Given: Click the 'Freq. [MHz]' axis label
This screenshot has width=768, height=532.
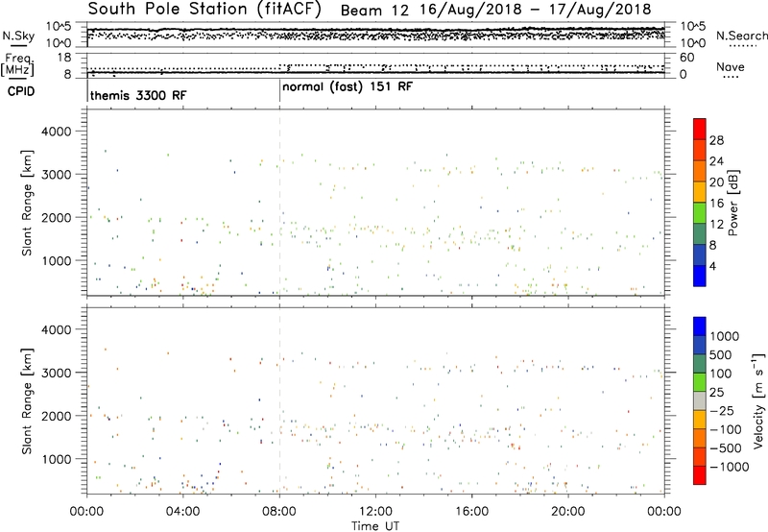Looking at the screenshot, I should pyautogui.click(x=17, y=64).
